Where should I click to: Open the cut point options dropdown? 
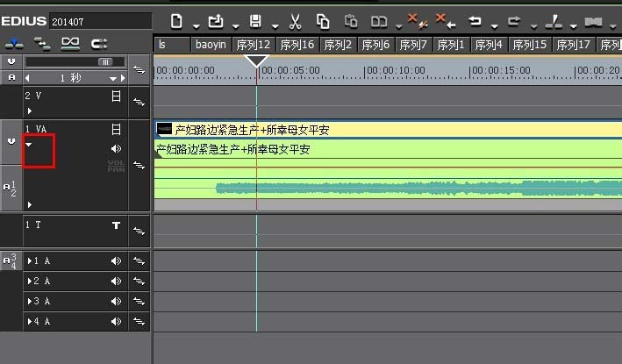tap(574, 26)
